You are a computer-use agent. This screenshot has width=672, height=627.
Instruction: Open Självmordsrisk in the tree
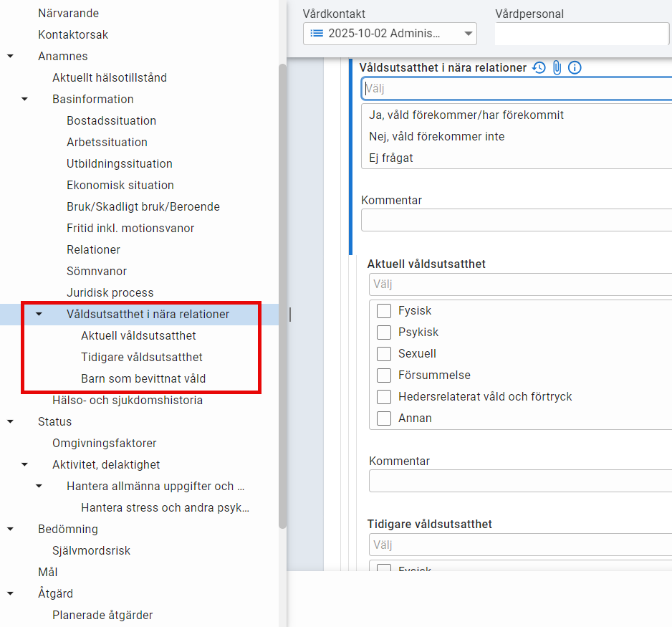pos(91,550)
